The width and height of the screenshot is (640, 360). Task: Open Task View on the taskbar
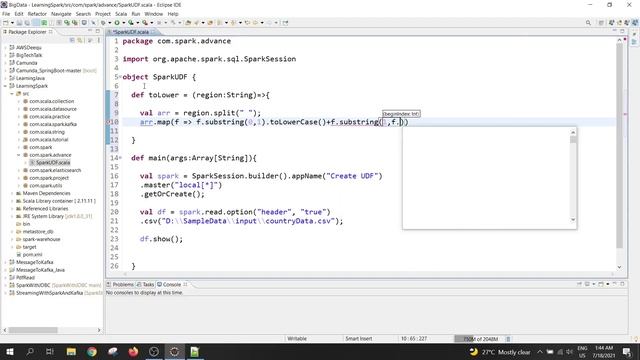click(x=50, y=351)
